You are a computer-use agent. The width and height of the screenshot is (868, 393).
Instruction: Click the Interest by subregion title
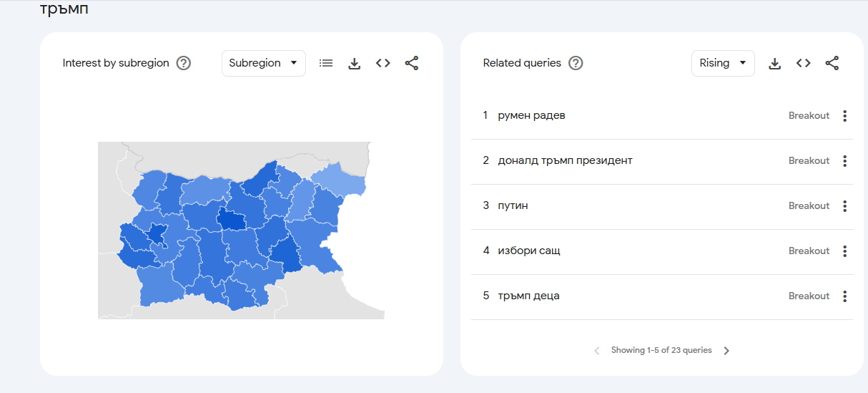coord(116,63)
